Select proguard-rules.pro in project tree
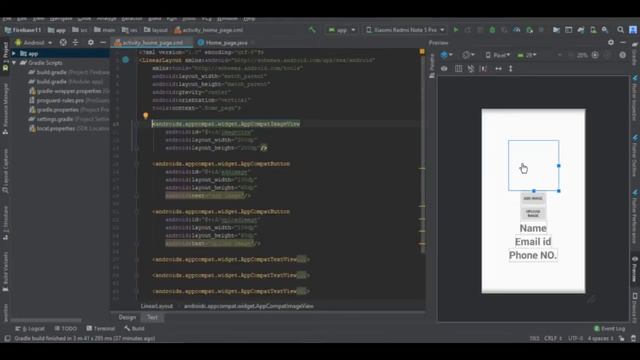 (x=69, y=100)
